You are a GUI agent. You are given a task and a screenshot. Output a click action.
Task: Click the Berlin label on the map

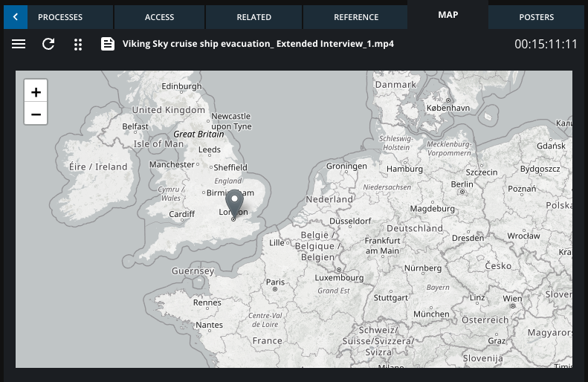tap(462, 184)
